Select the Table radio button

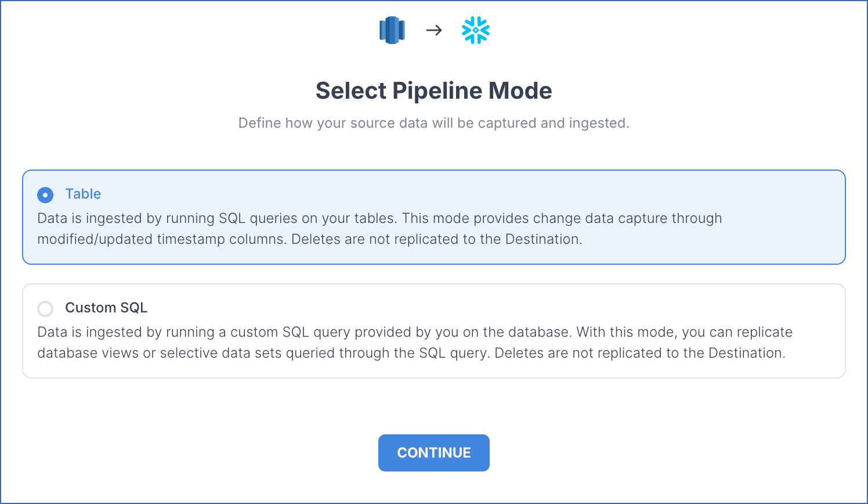coord(45,195)
